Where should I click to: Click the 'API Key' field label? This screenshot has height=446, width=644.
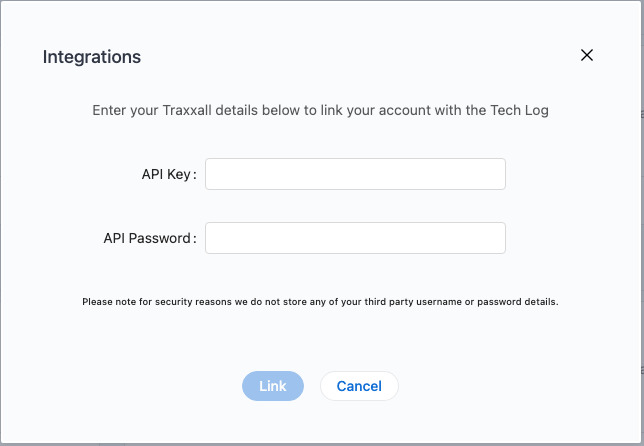click(x=165, y=174)
